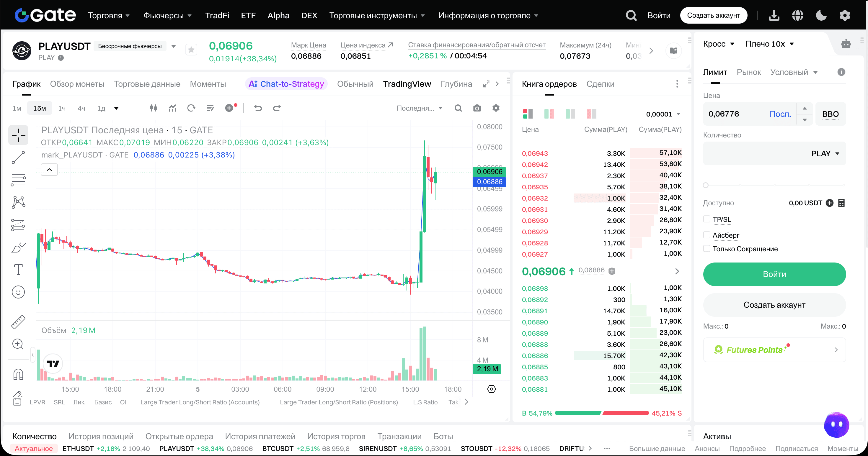Click the Посл. last price link
868x456 pixels.
780,114
